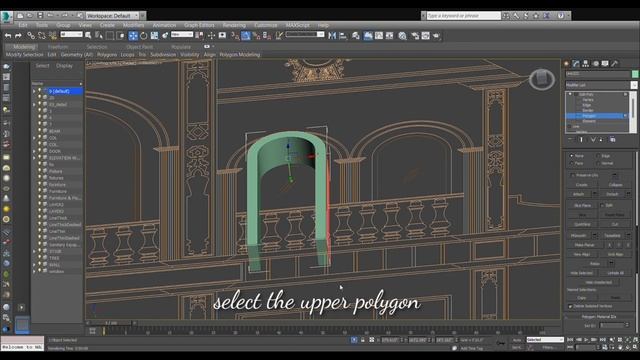Toggle Delete Isolated Vertices checkbox
Screen dimensions: 640x360
[x=570, y=306]
